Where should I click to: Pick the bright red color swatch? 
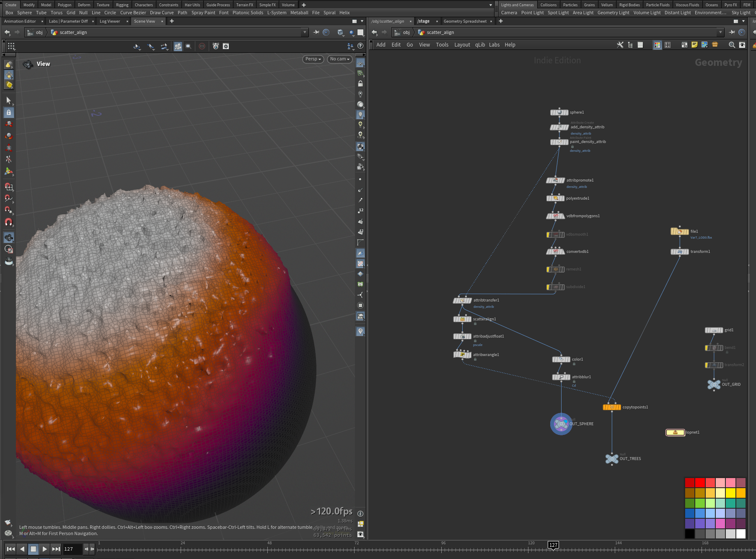700,483
